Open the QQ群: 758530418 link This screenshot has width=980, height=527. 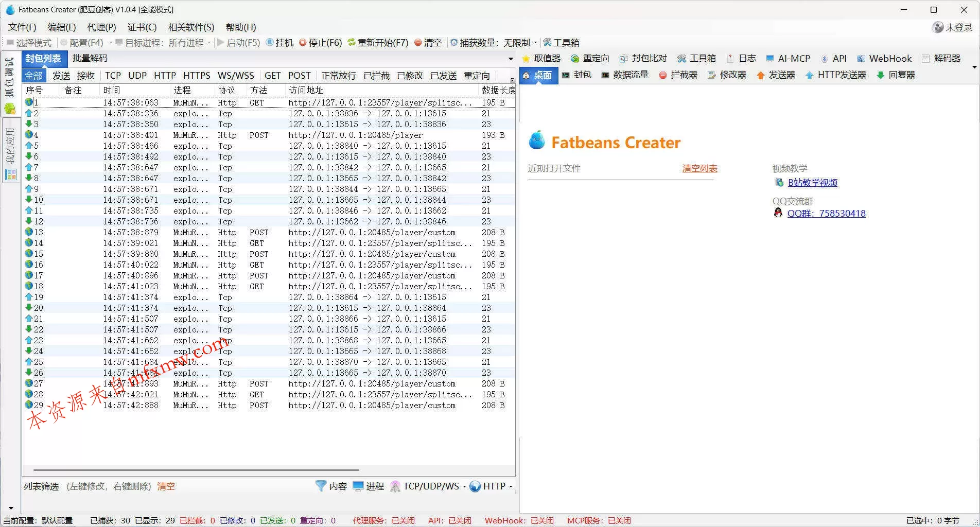pos(826,214)
